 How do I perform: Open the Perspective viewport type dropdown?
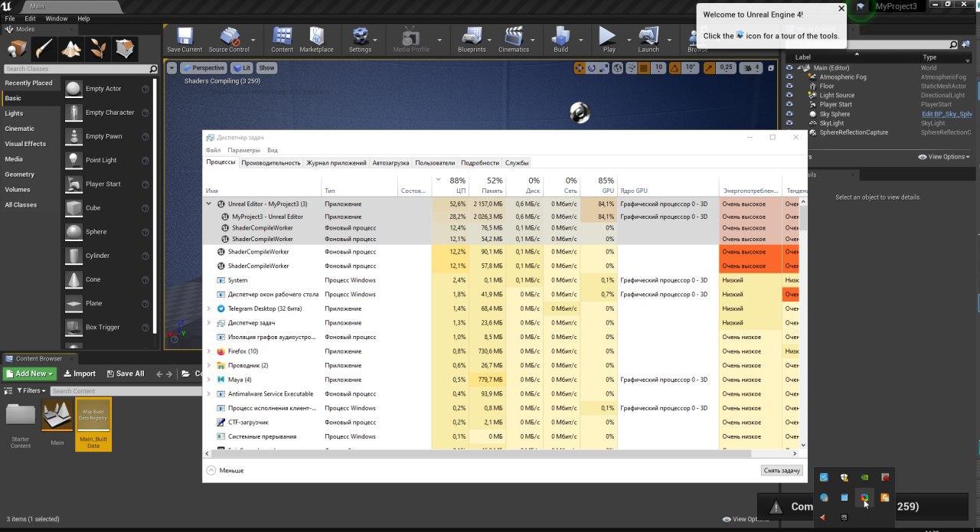203,68
